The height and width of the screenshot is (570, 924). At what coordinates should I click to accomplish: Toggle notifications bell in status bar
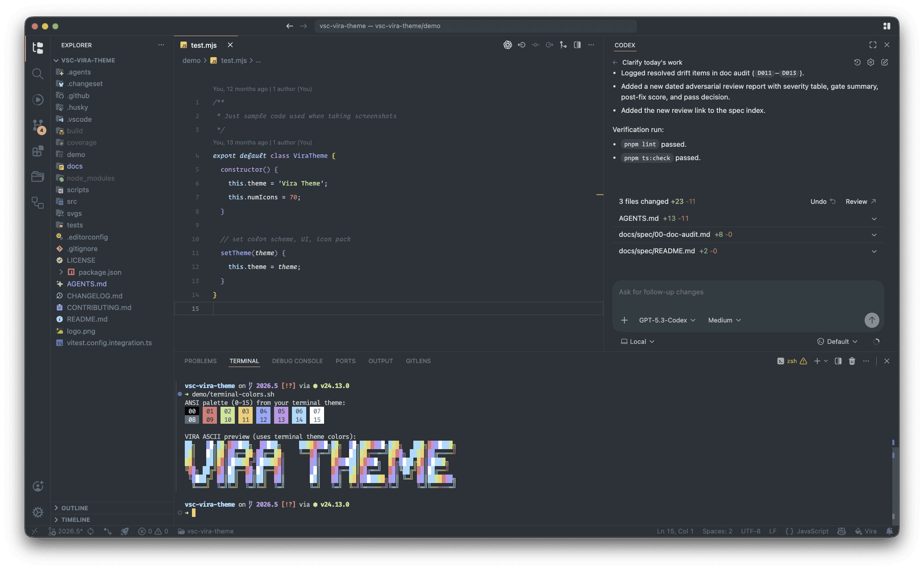(x=889, y=531)
